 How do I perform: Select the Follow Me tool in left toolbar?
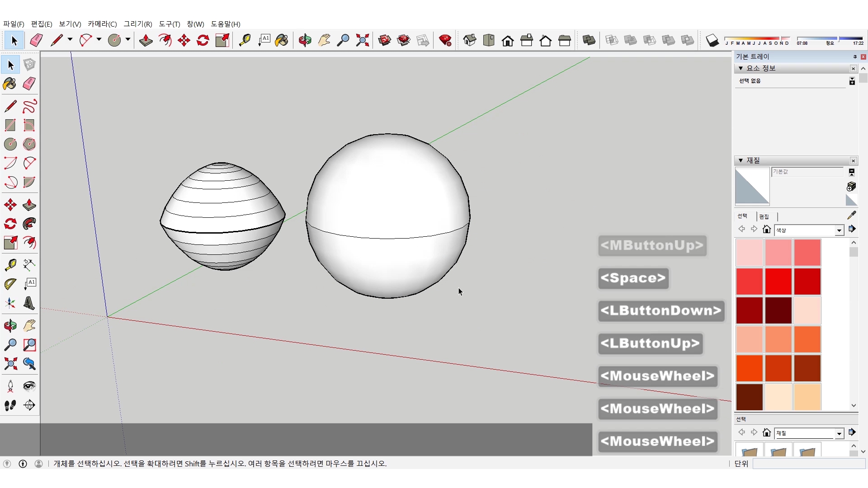(x=29, y=224)
